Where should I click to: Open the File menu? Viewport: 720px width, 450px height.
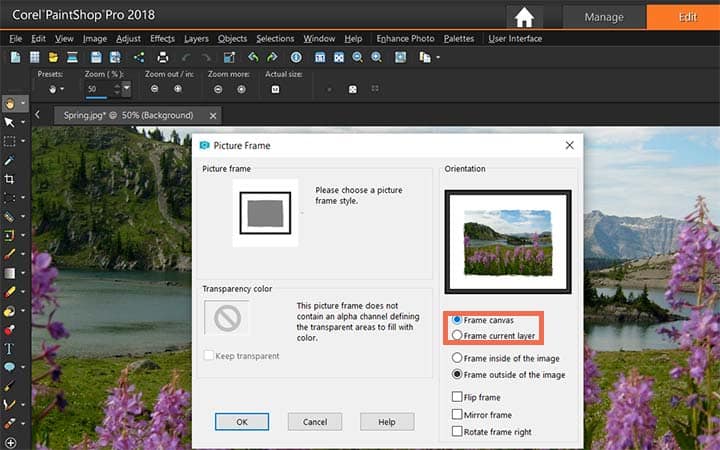pos(16,39)
